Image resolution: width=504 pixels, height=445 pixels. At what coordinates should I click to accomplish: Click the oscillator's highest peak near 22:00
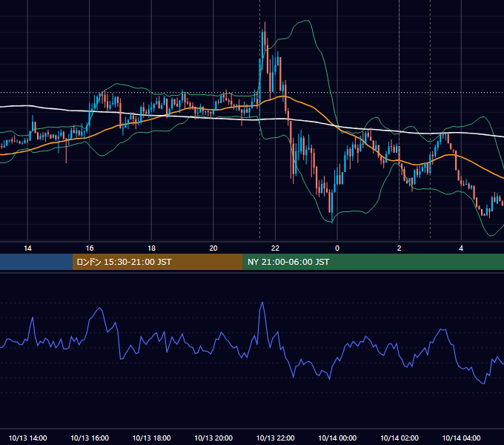(x=262, y=303)
